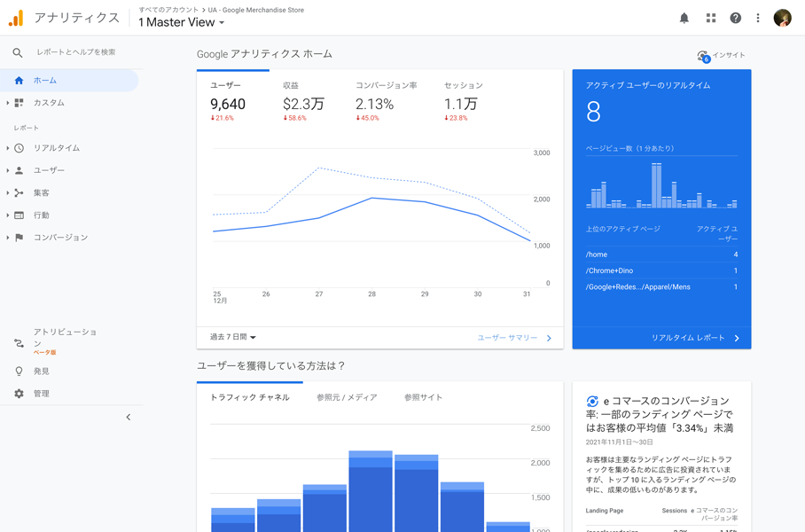805x532 pixels.
Task: Collapse the left sidebar with chevron
Action: [128, 417]
